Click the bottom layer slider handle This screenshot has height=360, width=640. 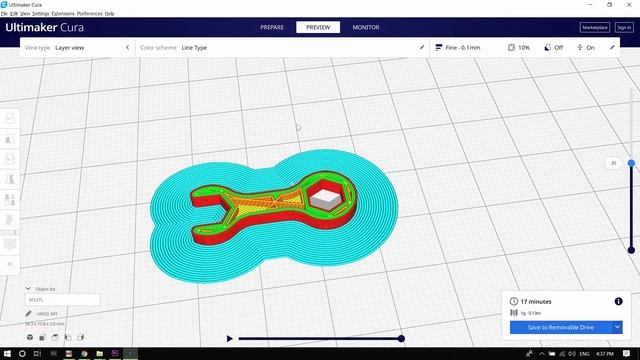pyautogui.click(x=631, y=250)
